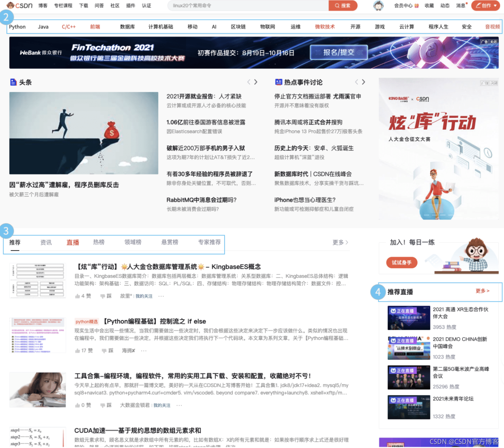
Task: Open 动态 activity link
Action: tap(445, 5)
